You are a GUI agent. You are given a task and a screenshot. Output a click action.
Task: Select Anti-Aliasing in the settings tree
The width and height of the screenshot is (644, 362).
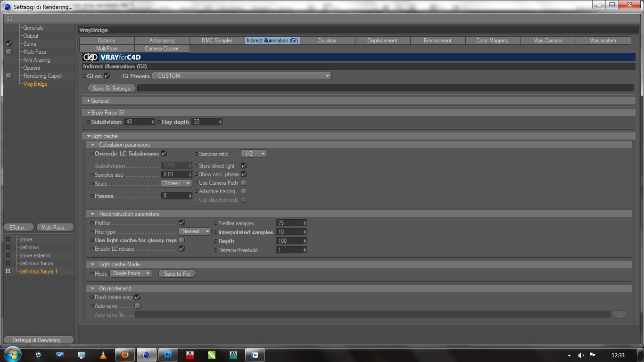[37, 60]
